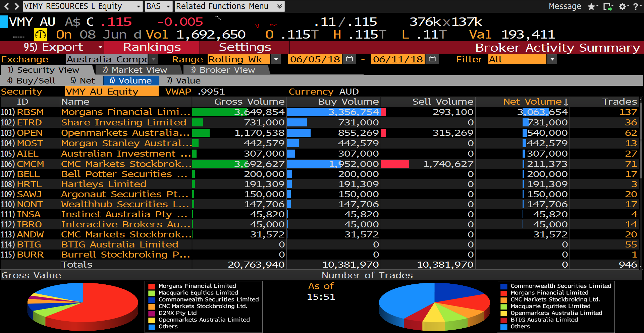The image size is (644, 333).
Task: Click Morgans buy volume 3,356,754 blue bar
Action: pos(334,112)
